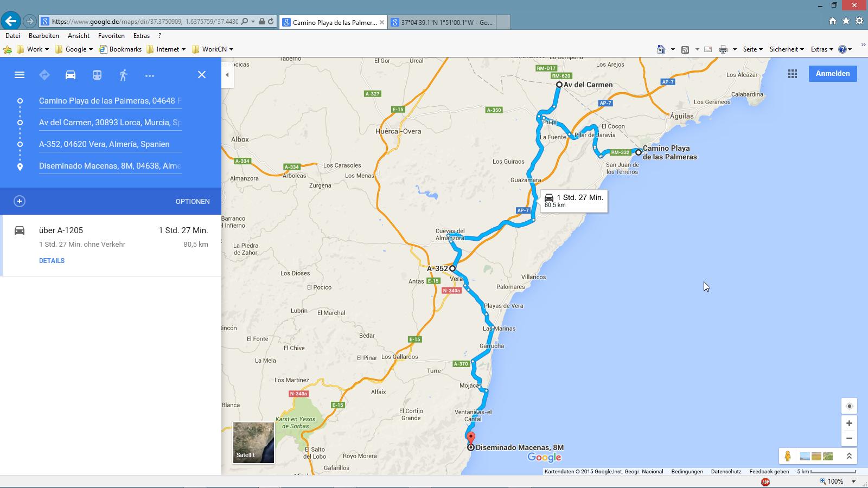Edit the Av del Carmen waypoint field

coord(110,123)
